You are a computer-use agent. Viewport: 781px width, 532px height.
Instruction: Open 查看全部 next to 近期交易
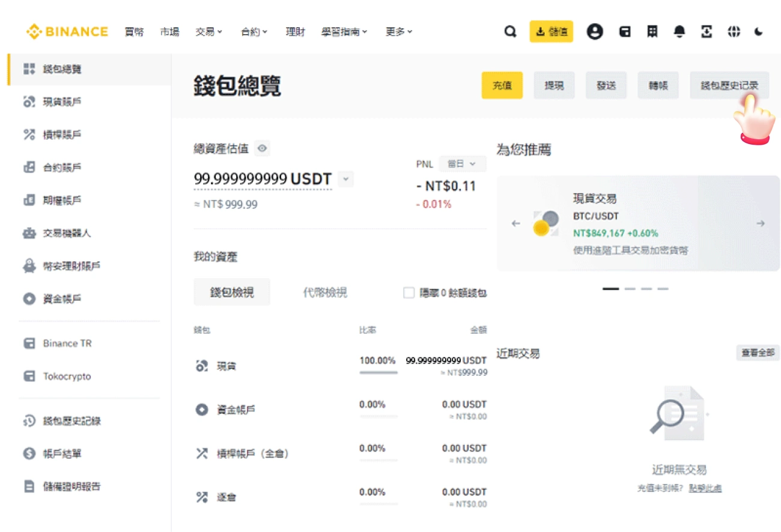[756, 353]
